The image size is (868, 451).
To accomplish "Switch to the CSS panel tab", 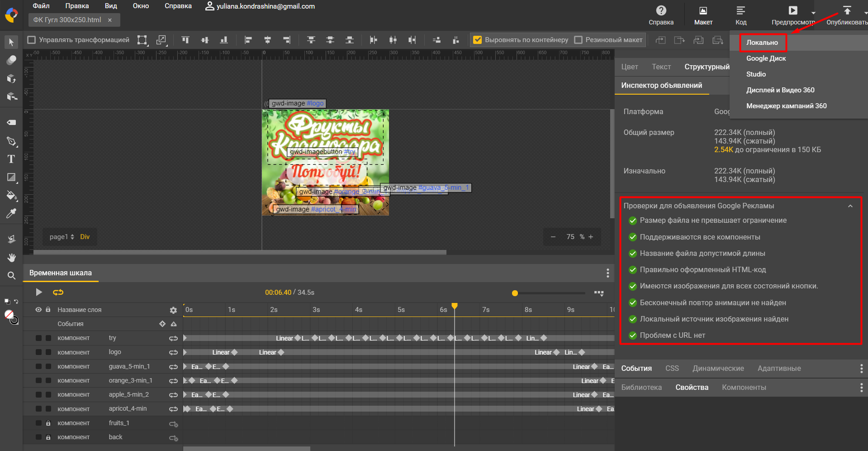I will [672, 369].
